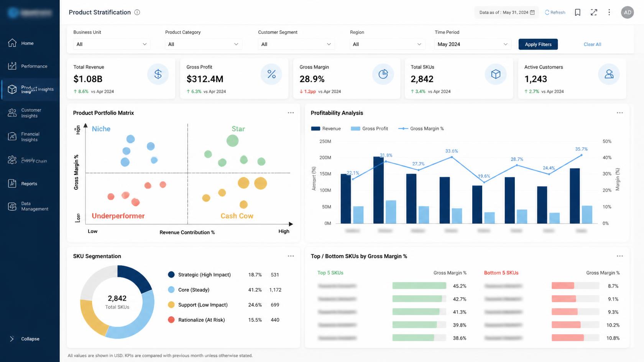Viewport: 644px width, 362px height.
Task: Select the Cash Cow quadrant label
Action: click(237, 216)
